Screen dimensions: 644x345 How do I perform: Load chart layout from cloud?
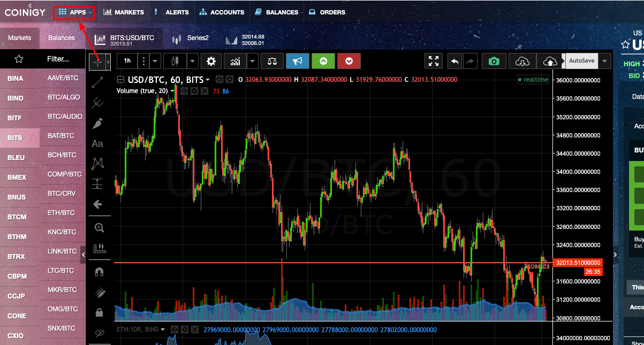(x=522, y=61)
